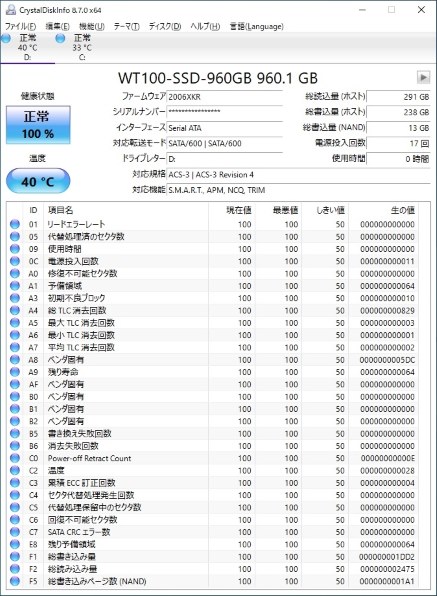Click the status circle for ID 05
The height and width of the screenshot is (596, 437).
(15, 236)
